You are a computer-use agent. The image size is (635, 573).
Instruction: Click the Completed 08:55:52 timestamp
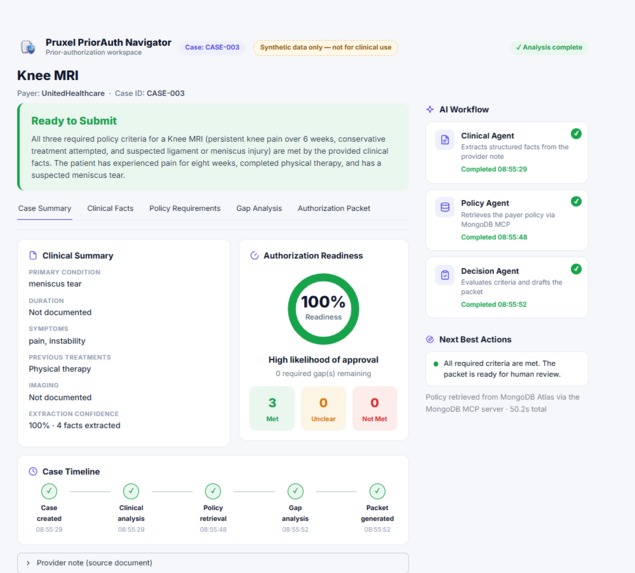click(x=494, y=305)
